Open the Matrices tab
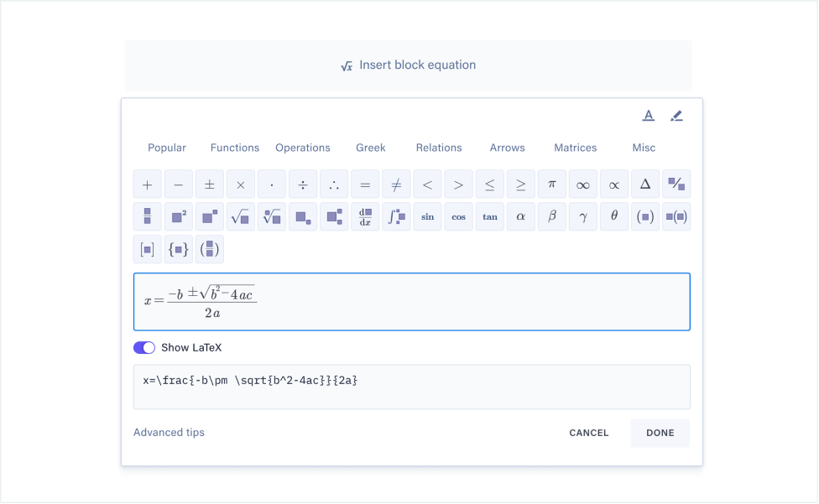Screen dimensions: 819x504 click(575, 148)
